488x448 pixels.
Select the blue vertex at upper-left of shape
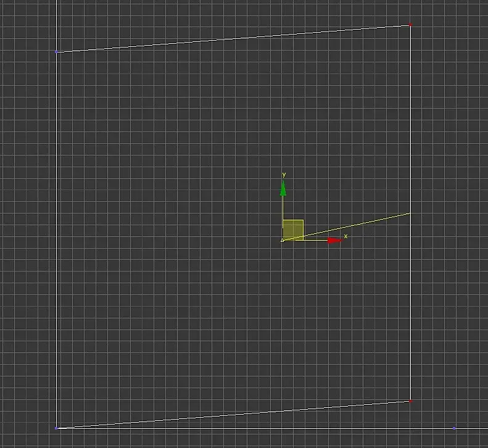click(x=56, y=52)
